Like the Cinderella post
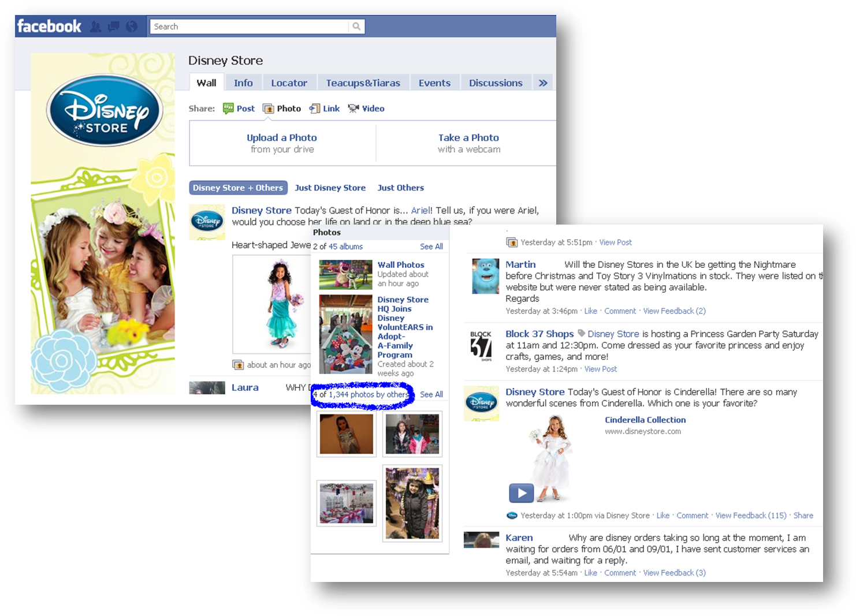The height and width of the screenshot is (616, 856). point(663,516)
